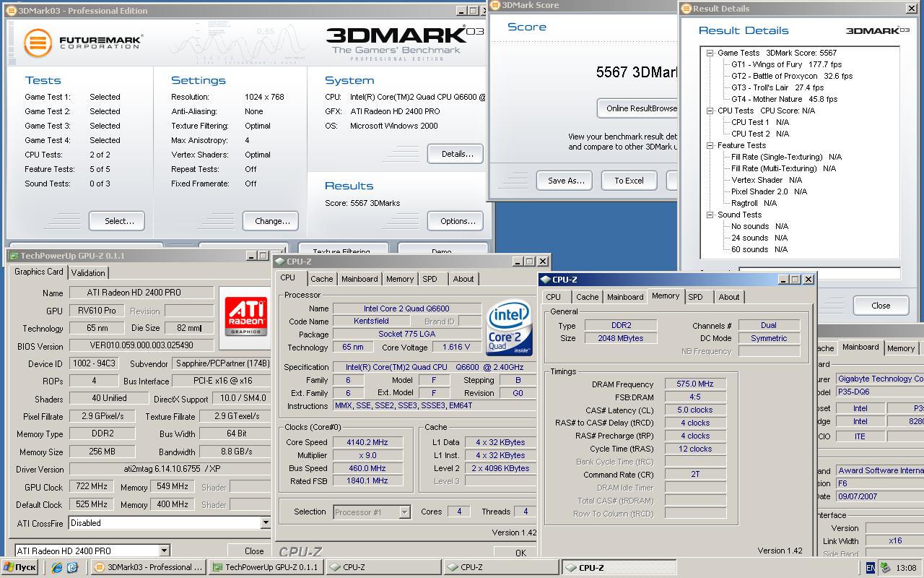924x578 pixels.
Task: Click the Futuremark logo in the 3DMark03 header
Action: point(82,43)
